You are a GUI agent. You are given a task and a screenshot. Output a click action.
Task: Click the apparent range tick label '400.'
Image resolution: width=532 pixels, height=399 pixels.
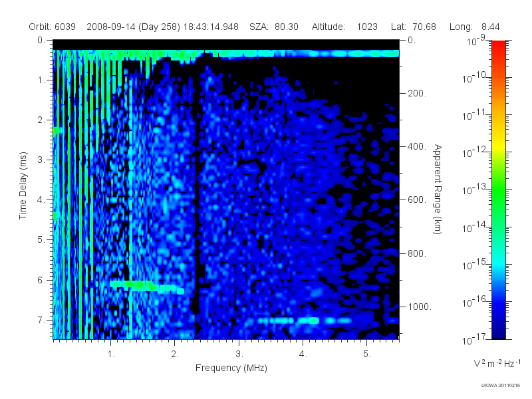417,146
